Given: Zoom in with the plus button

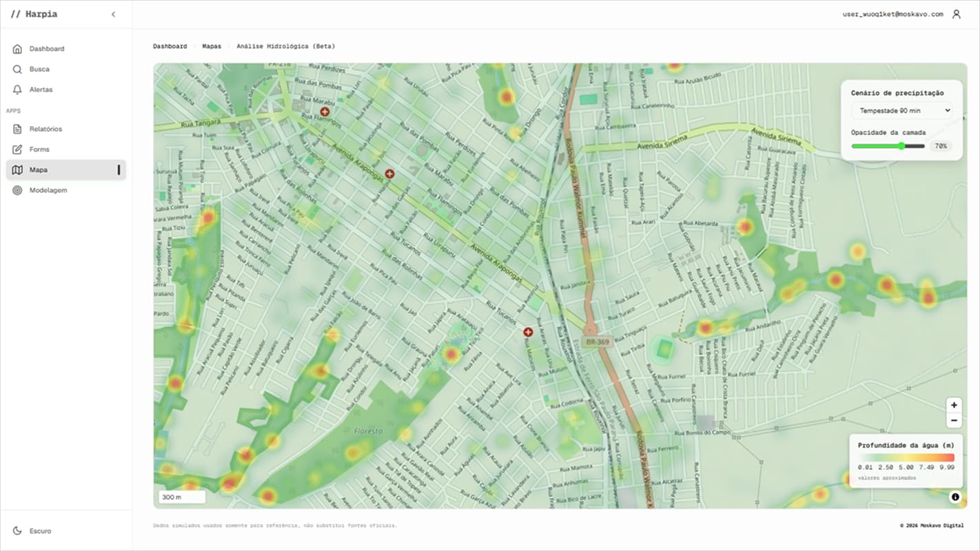Looking at the screenshot, I should click(x=954, y=405).
